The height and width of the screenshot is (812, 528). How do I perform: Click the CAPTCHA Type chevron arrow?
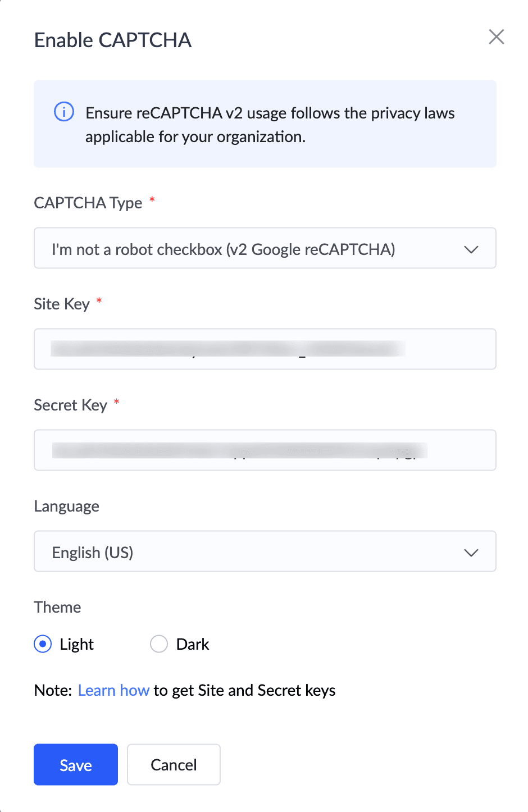click(x=471, y=249)
